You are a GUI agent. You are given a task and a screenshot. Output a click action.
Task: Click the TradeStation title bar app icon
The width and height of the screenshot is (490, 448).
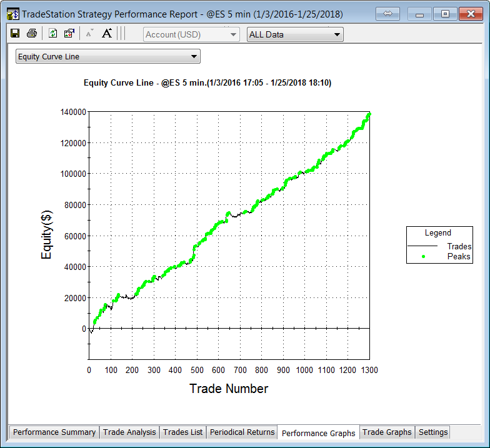click(12, 14)
